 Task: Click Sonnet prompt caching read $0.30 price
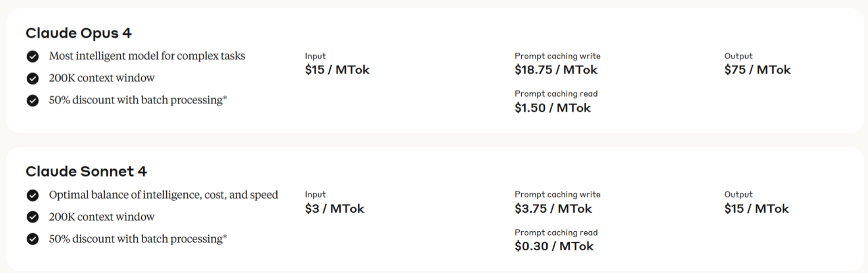554,246
